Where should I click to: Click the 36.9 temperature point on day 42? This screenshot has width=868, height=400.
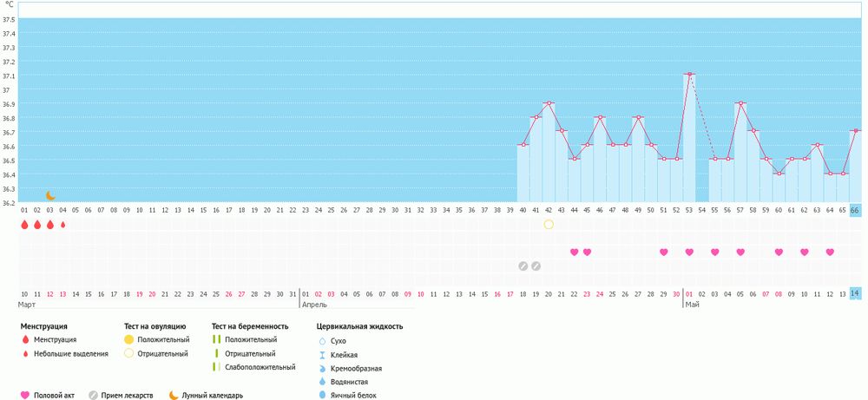(x=549, y=103)
